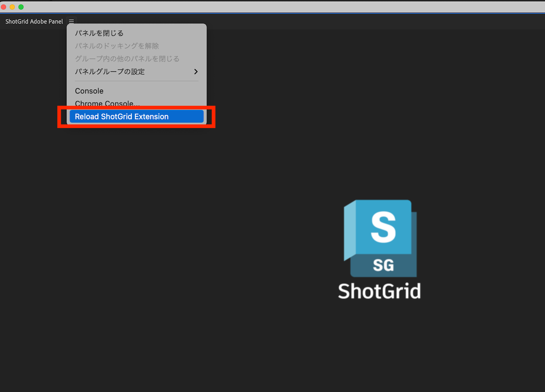Expand the パネルグループの設定 submenu
545x392 pixels.
pos(109,71)
